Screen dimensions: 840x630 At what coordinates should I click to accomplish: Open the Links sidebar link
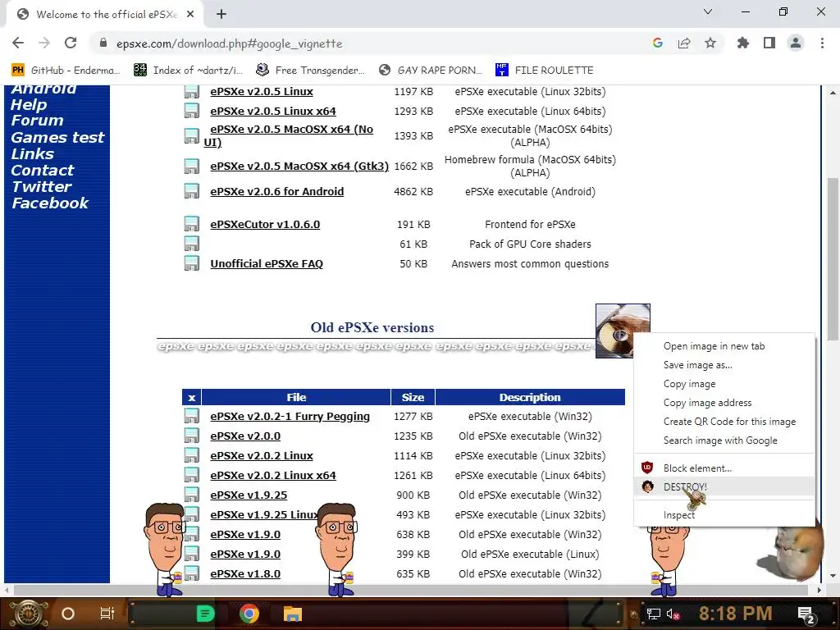pyautogui.click(x=32, y=153)
